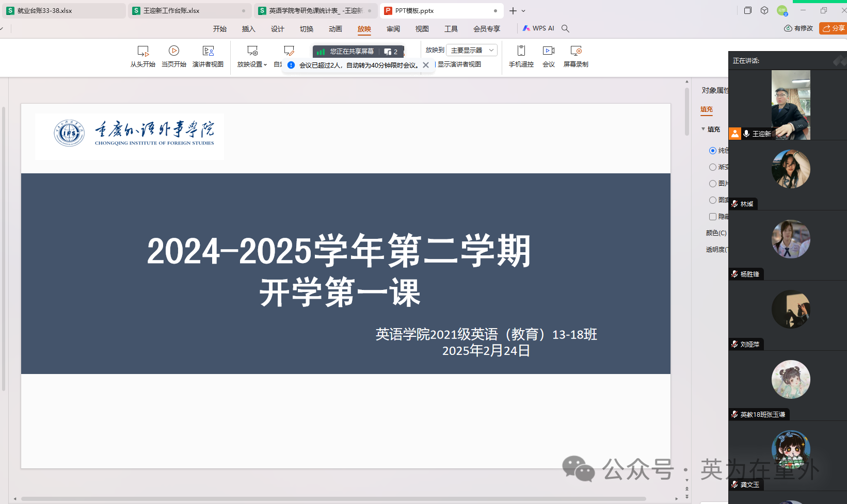847x504 pixels.
Task: Click the date text 2025年2月24日
Action: (486, 351)
